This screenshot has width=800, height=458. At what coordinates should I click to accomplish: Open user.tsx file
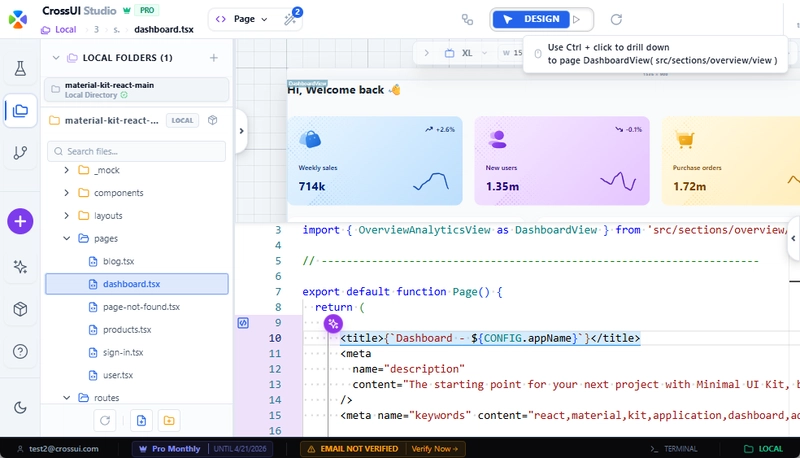118,375
